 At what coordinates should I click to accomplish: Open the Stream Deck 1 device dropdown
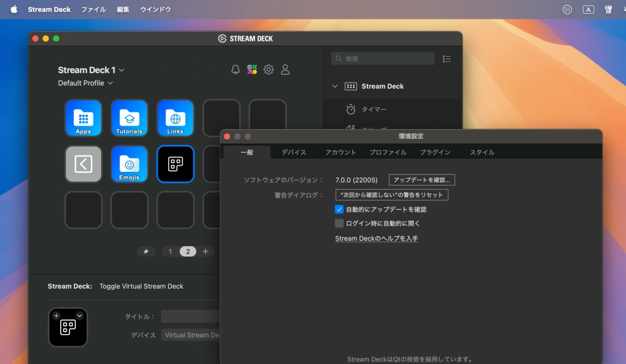pyautogui.click(x=121, y=70)
